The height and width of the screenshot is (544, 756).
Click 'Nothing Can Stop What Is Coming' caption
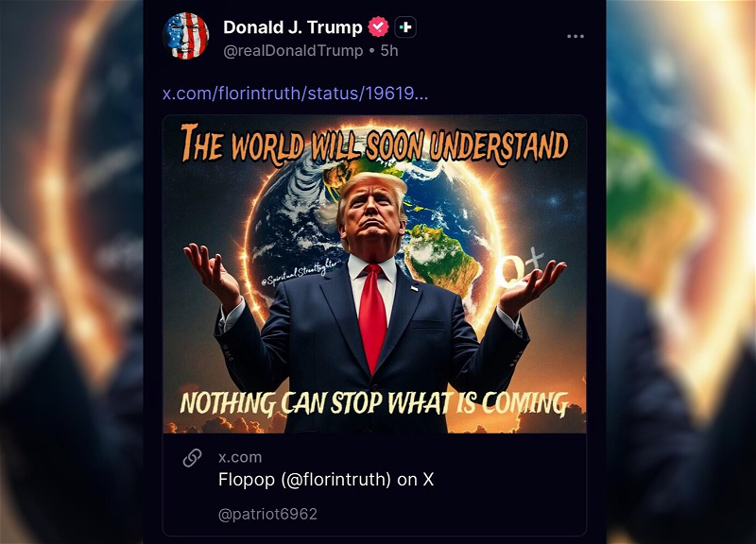point(374,403)
